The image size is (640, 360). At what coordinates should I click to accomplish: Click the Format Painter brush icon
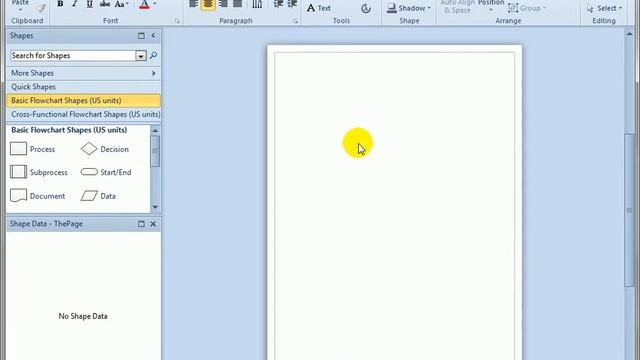click(41, 7)
